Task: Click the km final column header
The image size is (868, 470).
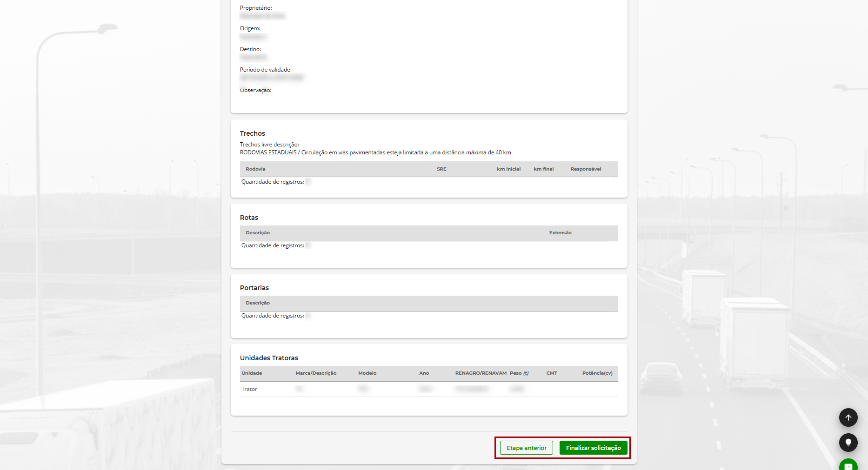Action: (543, 169)
